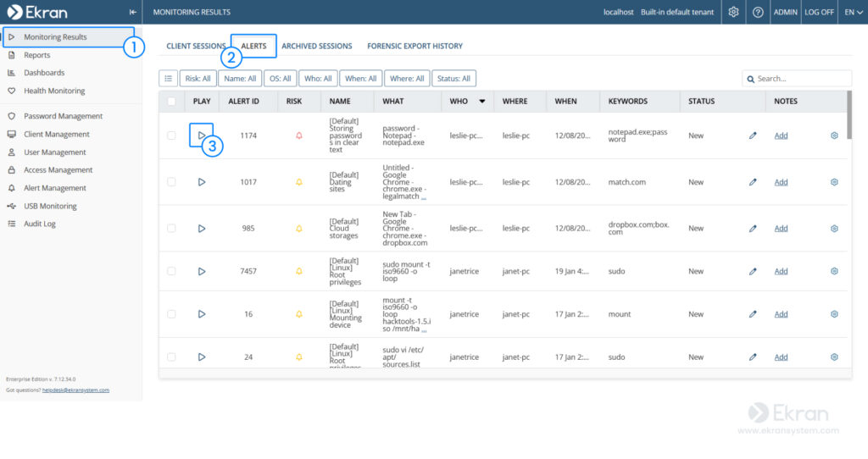Open Alert Management in the sidebar
Viewport: 868px width, 459px height.
55,188
